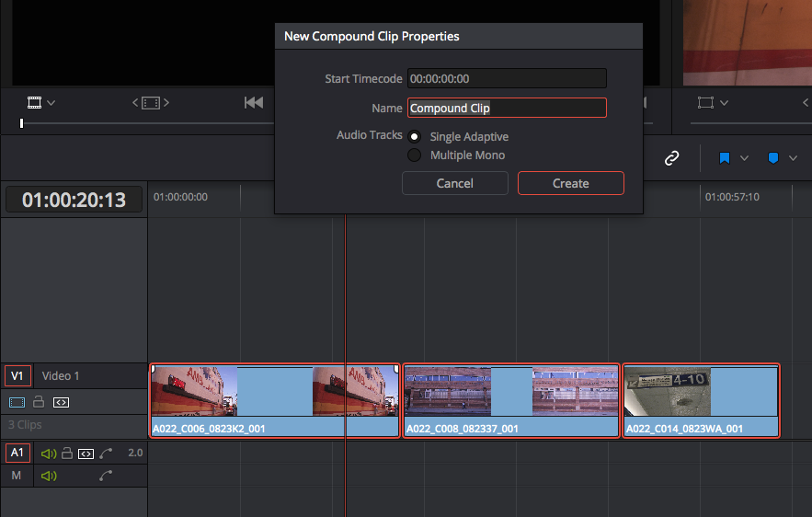Click the Create button

click(570, 183)
